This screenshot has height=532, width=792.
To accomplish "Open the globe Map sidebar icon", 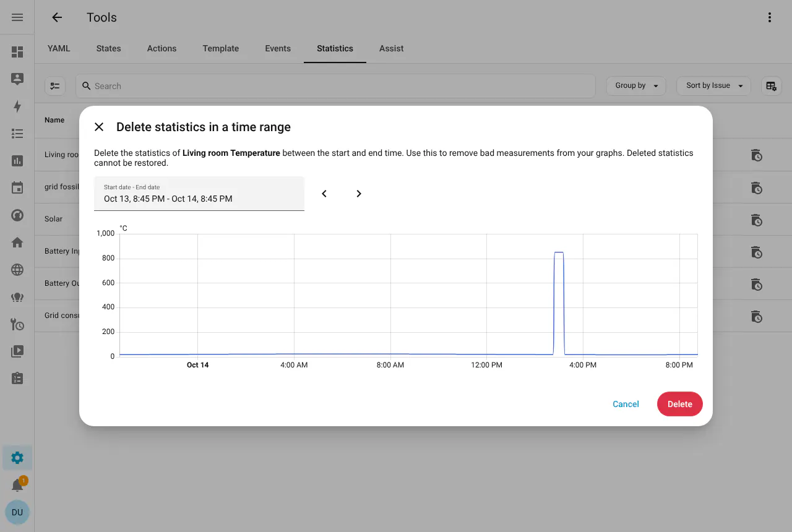I will pos(17,270).
